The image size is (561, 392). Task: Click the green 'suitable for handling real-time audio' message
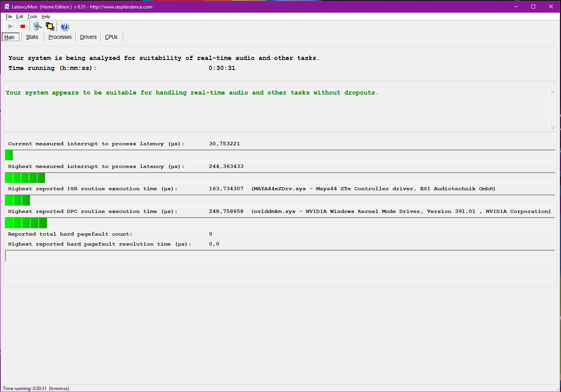click(192, 93)
